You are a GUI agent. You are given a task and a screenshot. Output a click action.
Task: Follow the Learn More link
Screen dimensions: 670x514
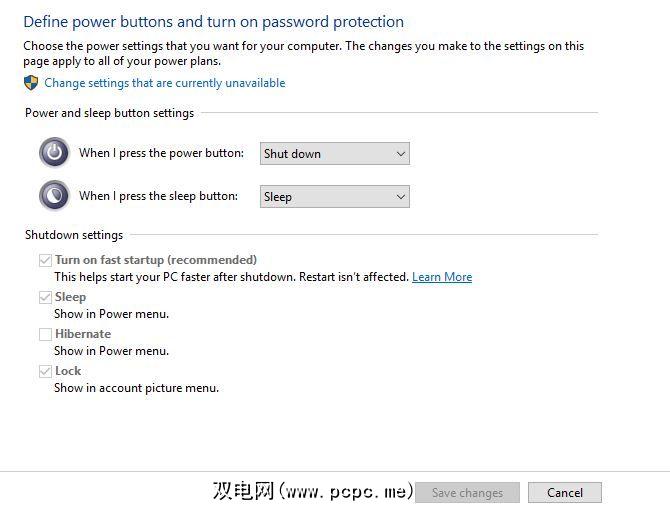click(x=441, y=277)
